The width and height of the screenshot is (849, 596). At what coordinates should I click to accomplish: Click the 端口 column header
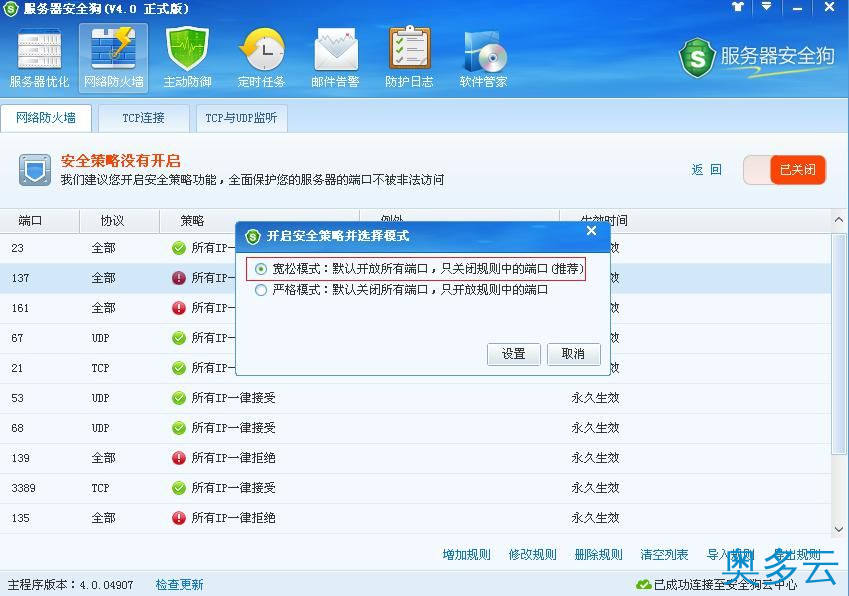coord(40,221)
